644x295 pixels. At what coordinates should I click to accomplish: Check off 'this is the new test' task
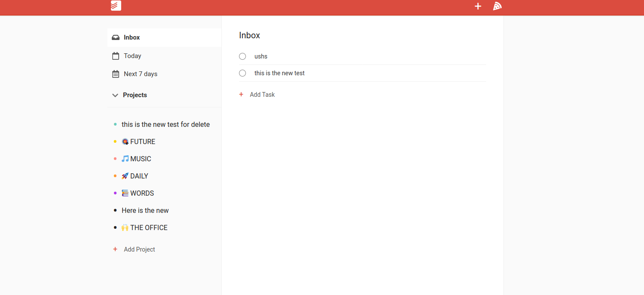point(242,73)
